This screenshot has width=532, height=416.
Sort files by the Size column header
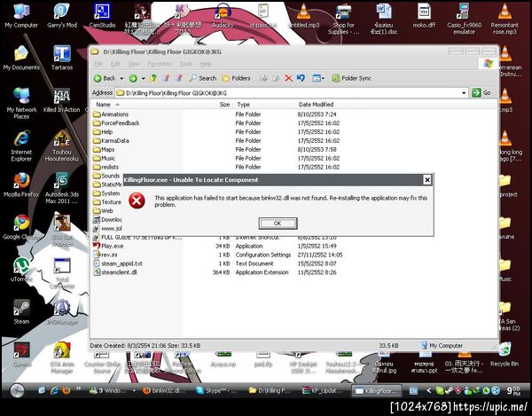pyautogui.click(x=208, y=105)
